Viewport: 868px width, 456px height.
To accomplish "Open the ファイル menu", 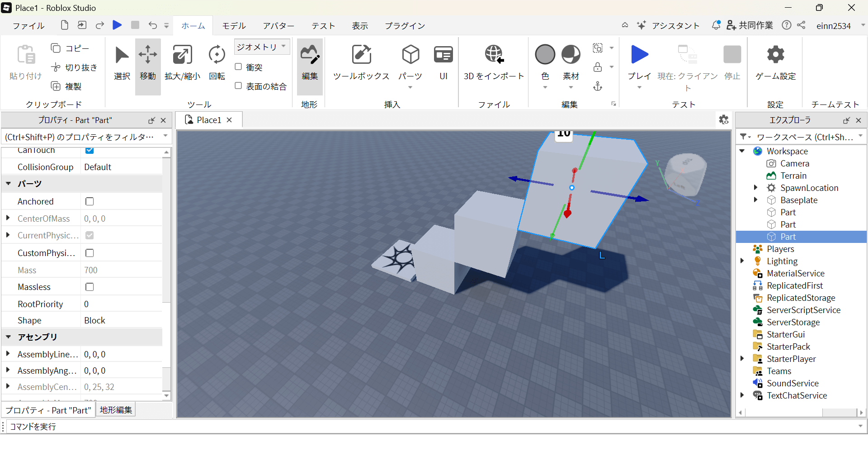I will [28, 26].
